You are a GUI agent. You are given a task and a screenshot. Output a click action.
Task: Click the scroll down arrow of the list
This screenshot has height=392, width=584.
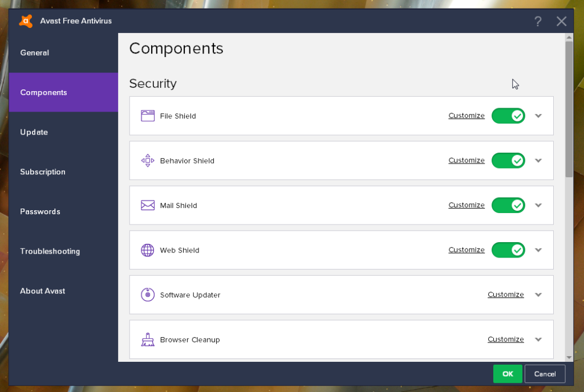coord(569,357)
